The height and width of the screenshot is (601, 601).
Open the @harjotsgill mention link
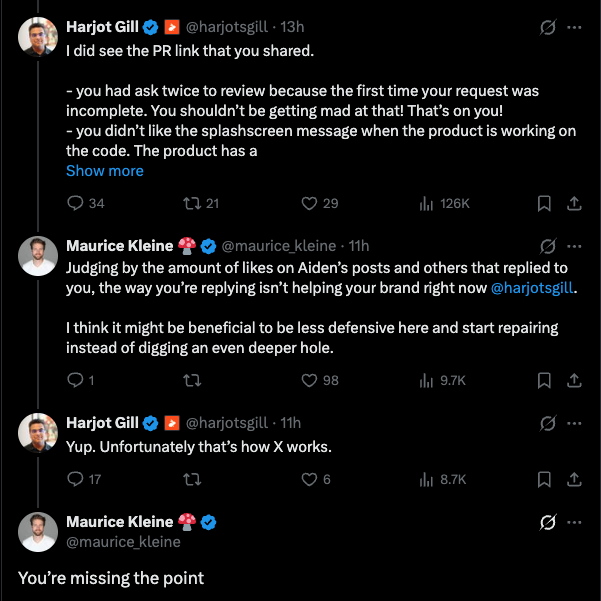point(532,287)
